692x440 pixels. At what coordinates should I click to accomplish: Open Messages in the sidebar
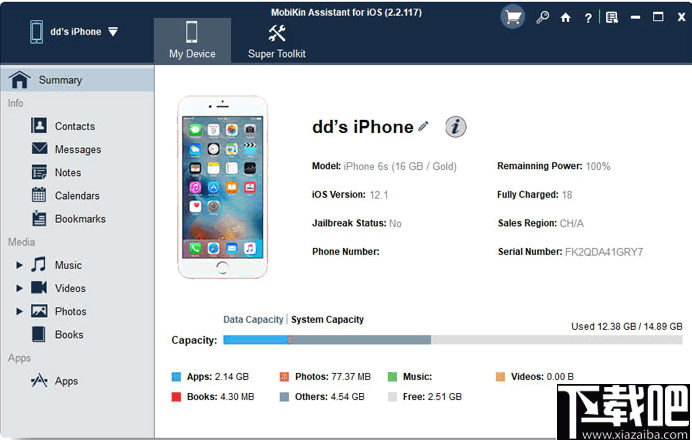78,150
